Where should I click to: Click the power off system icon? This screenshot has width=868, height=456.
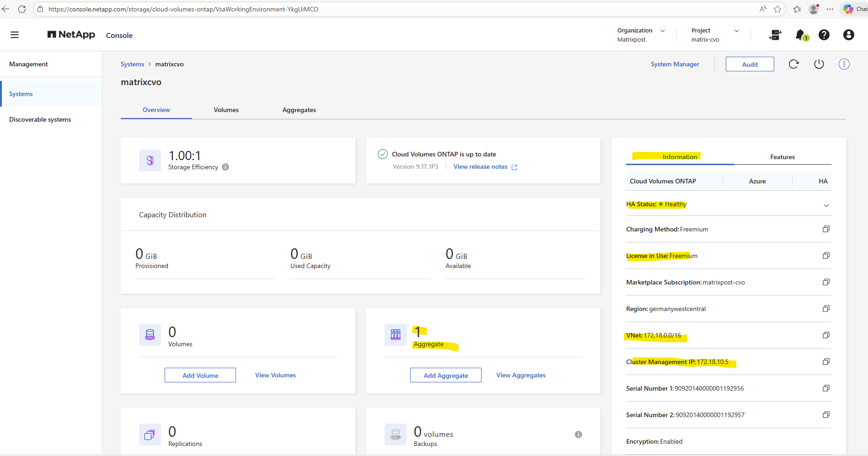[819, 64]
